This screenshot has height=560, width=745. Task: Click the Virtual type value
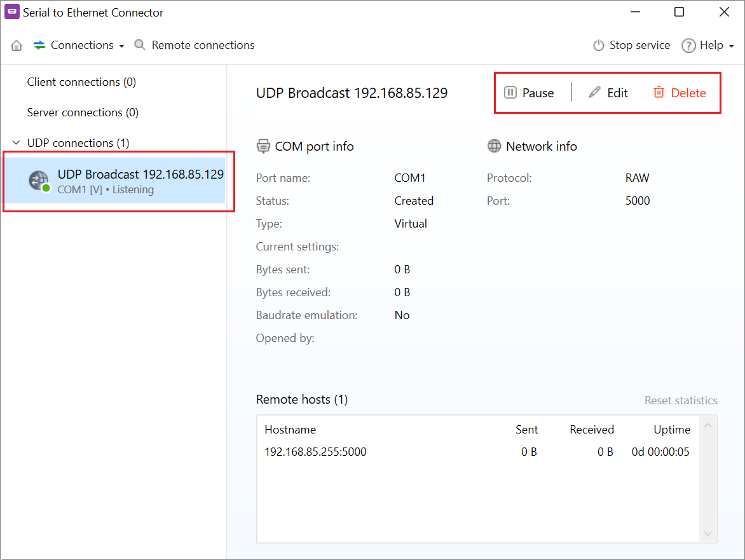pos(411,224)
